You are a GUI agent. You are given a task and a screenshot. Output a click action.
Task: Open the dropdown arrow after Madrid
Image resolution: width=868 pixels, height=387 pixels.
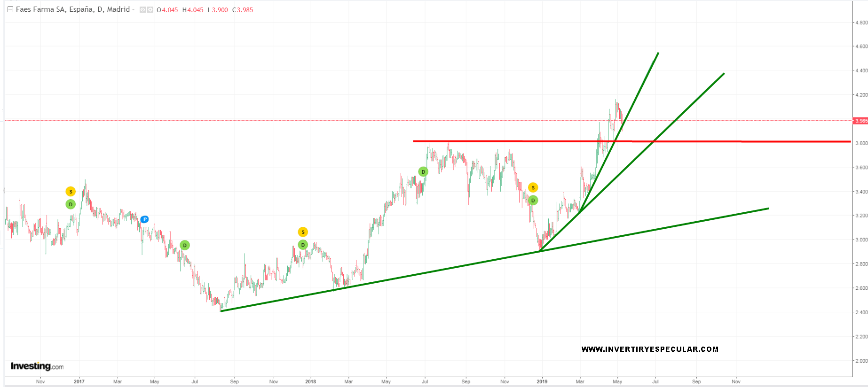click(134, 10)
